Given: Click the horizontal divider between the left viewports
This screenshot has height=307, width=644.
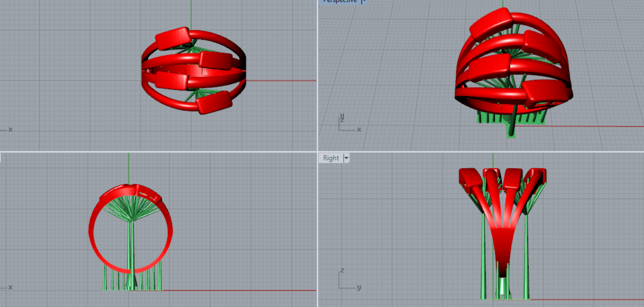Looking at the screenshot, I should pos(158,151).
